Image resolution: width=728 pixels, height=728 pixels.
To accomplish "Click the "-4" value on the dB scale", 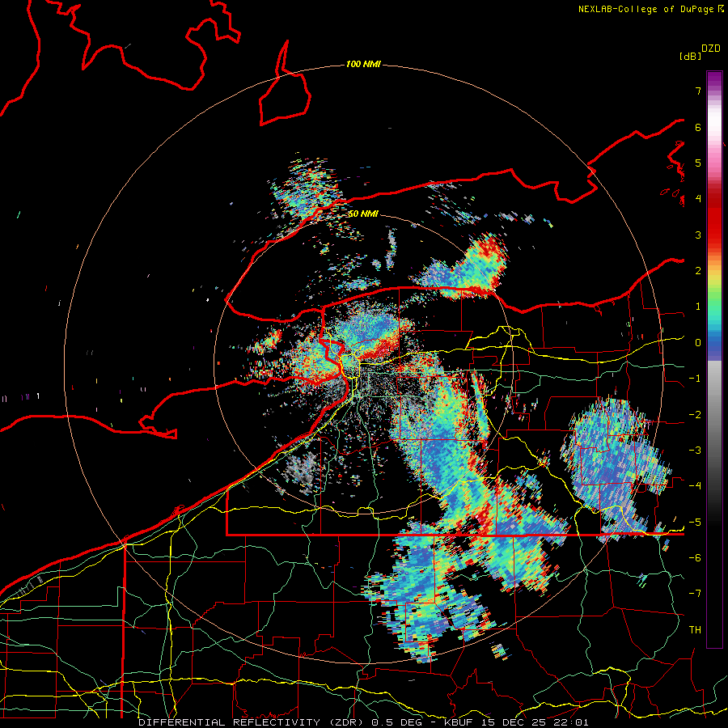I will tap(695, 486).
